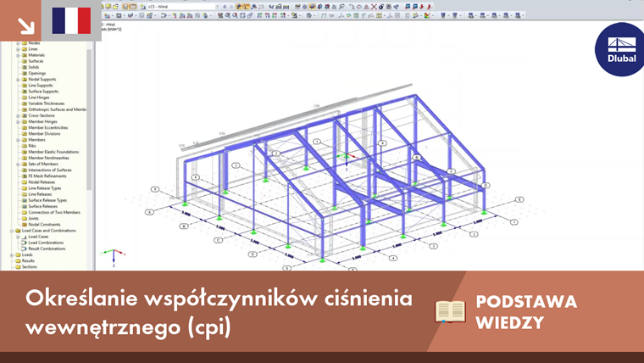This screenshot has height=363, width=644.
Task: Select Variable Thicknesses in the tree
Action: click(47, 103)
